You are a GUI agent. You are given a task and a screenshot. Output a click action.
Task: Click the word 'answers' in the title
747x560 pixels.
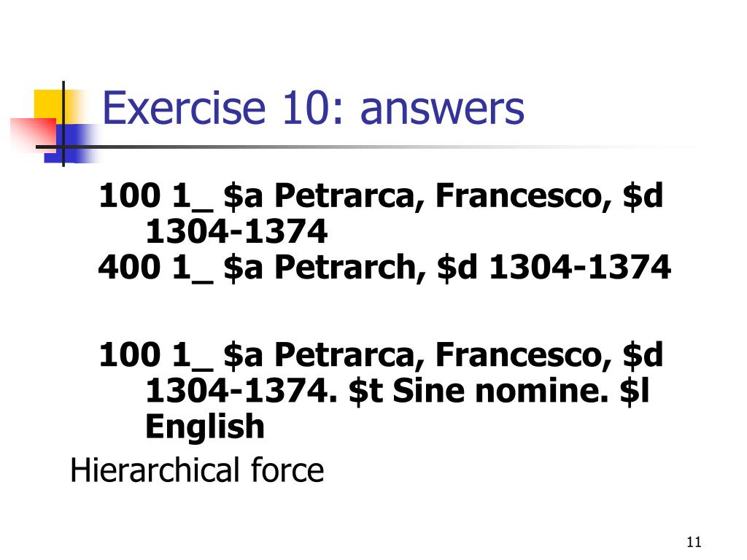pos(443,111)
